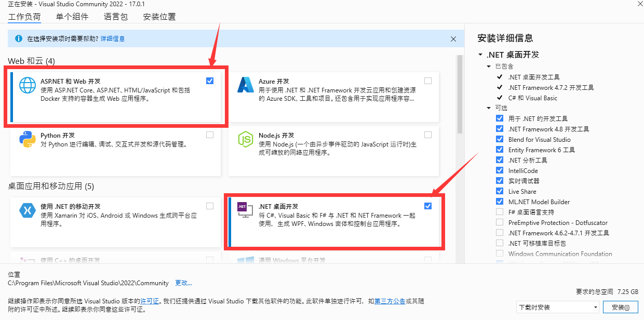644x320 pixels.
Task: Select the Node.js 开发 workload card title
Action: click(x=277, y=136)
